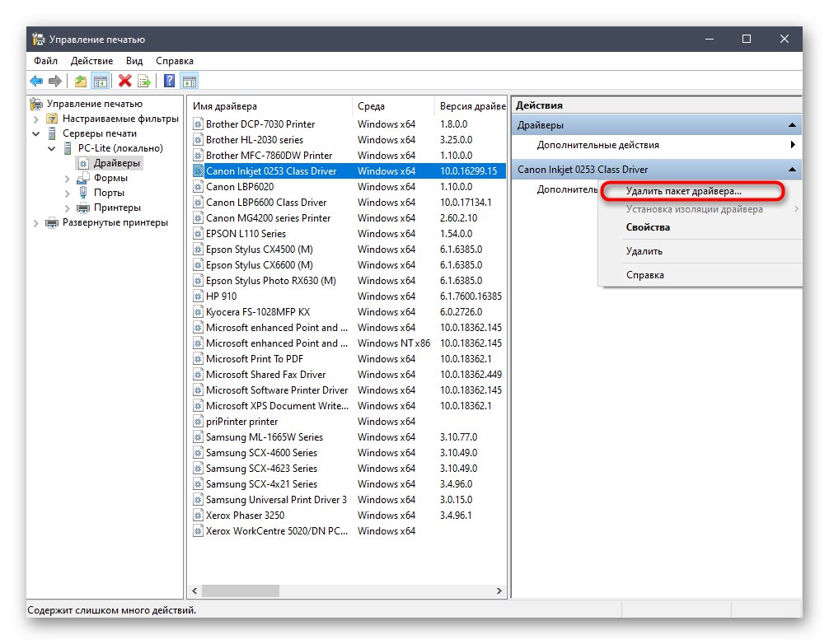Expand the Порты tree node
Image resolution: width=829 pixels, height=644 pixels.
click(67, 194)
